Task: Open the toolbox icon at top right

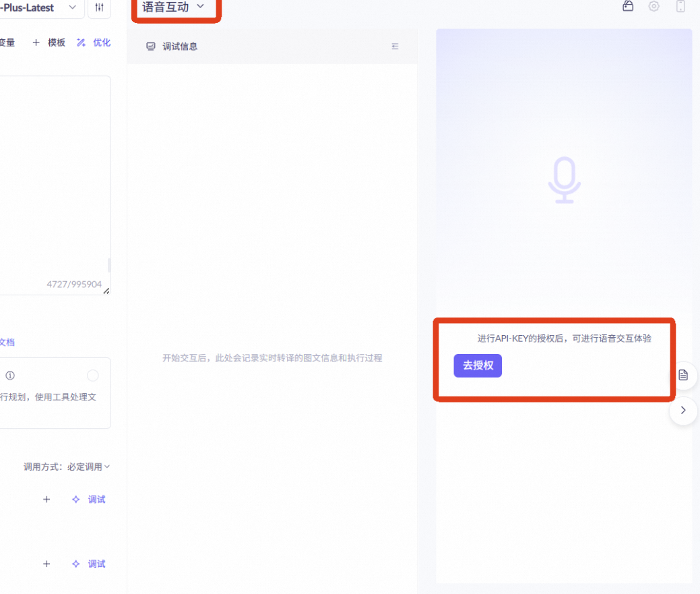Action: tap(628, 6)
